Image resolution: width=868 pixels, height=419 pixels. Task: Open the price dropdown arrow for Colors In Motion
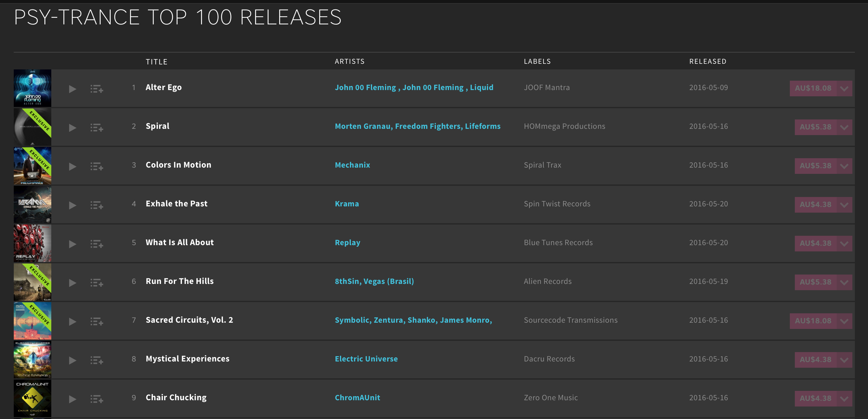(845, 166)
